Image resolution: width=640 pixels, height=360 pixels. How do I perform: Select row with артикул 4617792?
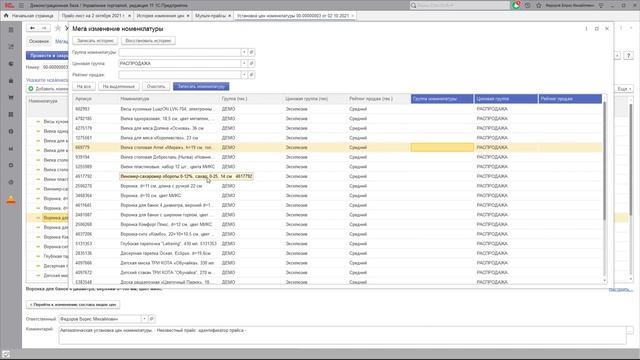[338, 176]
